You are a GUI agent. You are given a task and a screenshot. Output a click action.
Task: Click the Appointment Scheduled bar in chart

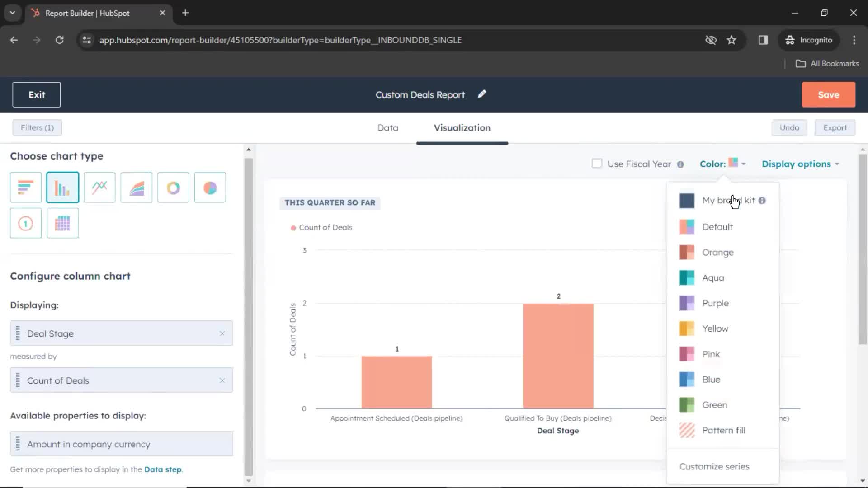396,382
